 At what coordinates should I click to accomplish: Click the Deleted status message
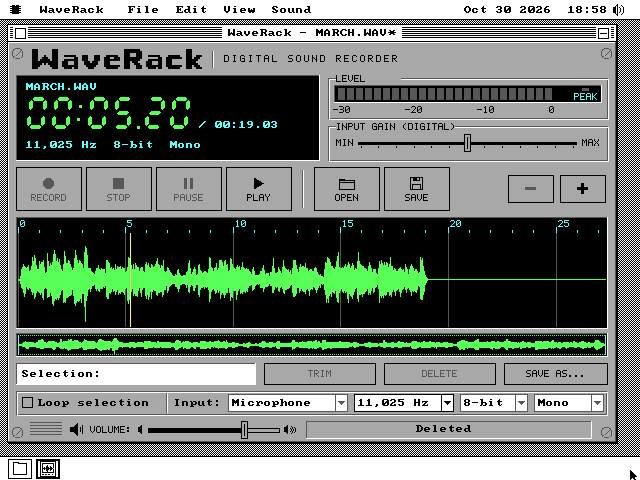pyautogui.click(x=443, y=429)
